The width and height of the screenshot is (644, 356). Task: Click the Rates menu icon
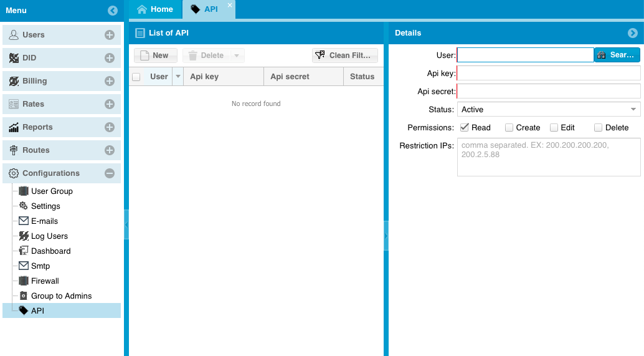click(14, 104)
